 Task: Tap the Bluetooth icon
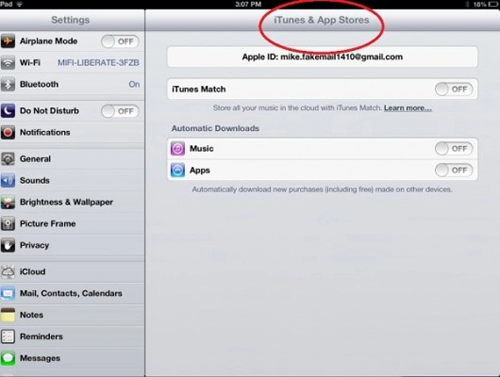click(x=8, y=84)
